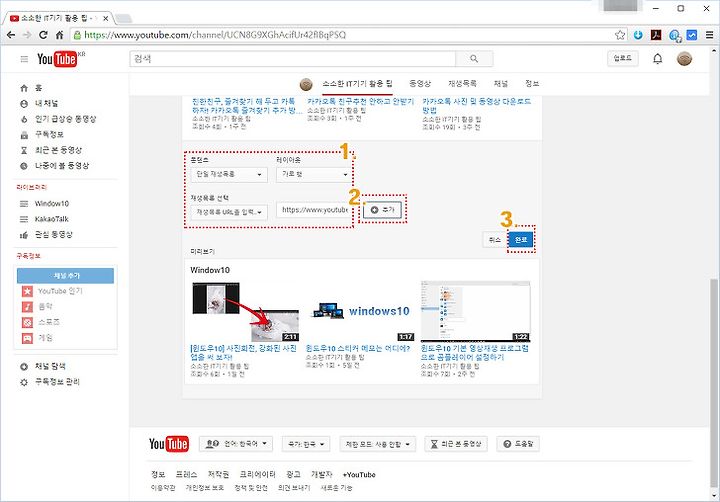This screenshot has width=720, height=502.
Task: Expand the 레이아웃 dropdown (가로 행)
Action: (x=315, y=175)
